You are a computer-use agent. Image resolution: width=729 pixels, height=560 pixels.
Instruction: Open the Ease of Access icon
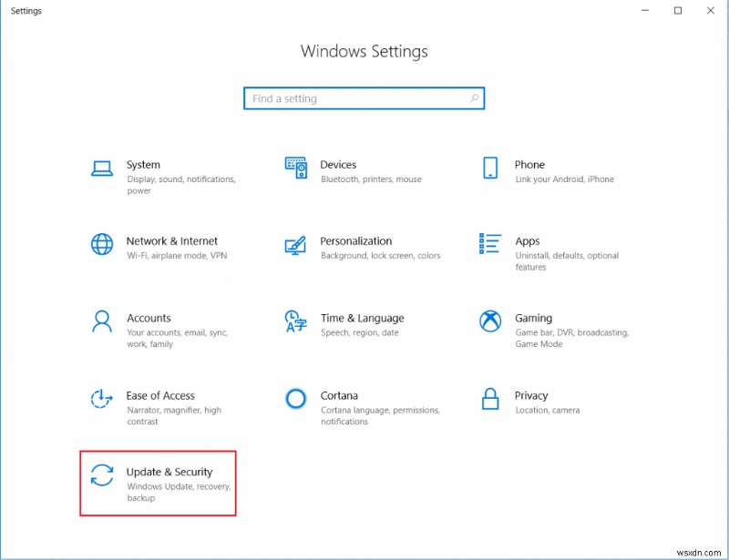(102, 399)
